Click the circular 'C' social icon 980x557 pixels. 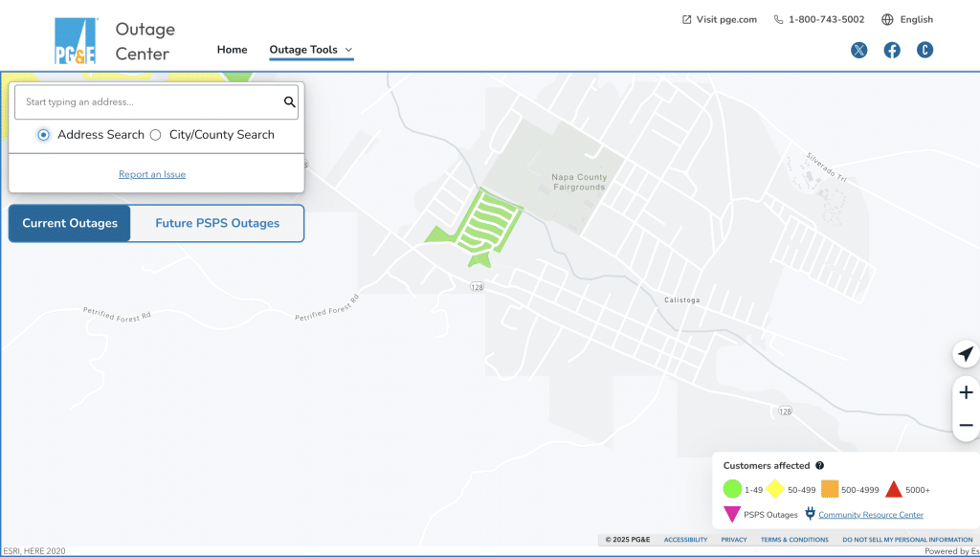click(x=924, y=51)
